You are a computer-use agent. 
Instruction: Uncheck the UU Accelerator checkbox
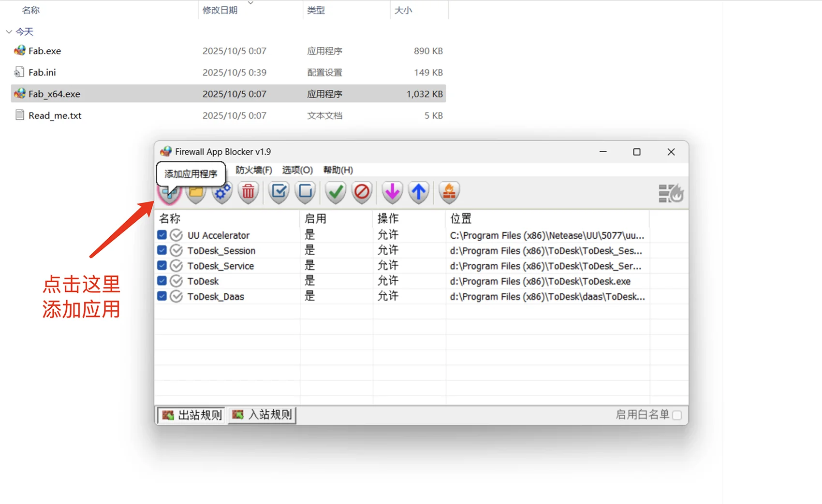[x=162, y=235]
